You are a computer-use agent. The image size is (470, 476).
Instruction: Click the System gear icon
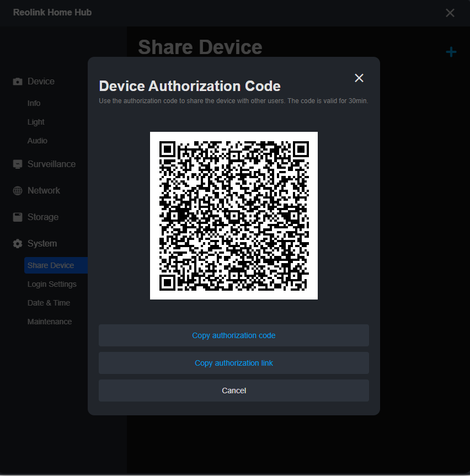pos(18,243)
